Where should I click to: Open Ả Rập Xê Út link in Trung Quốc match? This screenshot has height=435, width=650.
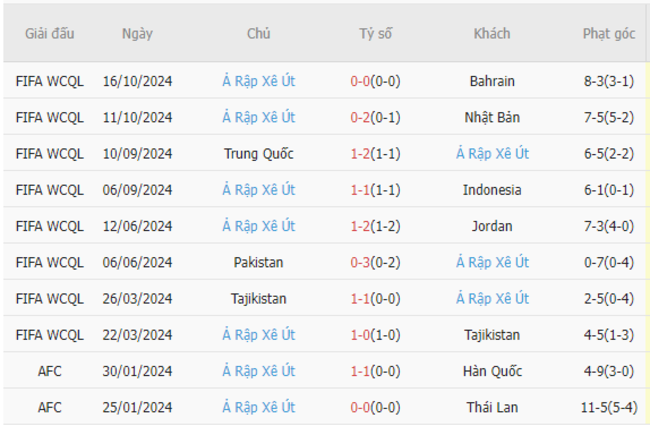[x=492, y=153]
